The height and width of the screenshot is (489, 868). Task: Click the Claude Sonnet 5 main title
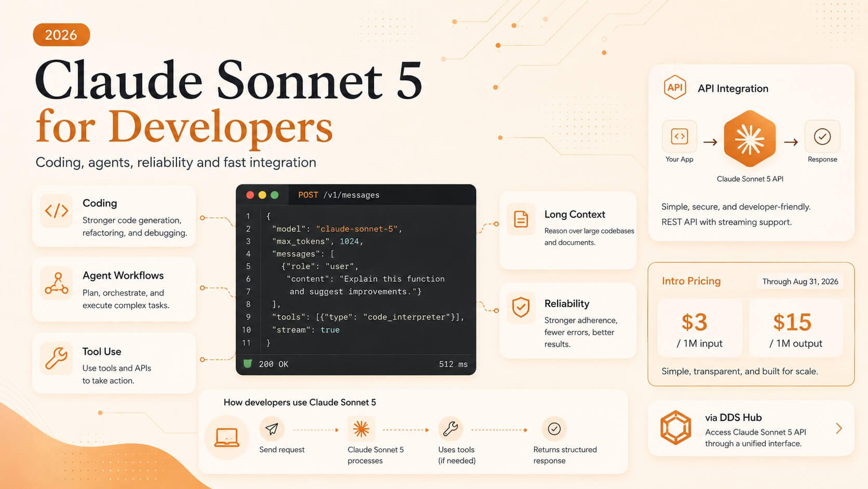[229, 80]
